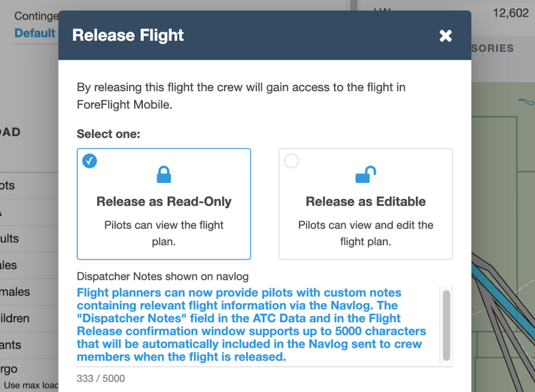This screenshot has width=535, height=392.
Task: Click the open padlock icon on Editable card
Action: [x=365, y=174]
